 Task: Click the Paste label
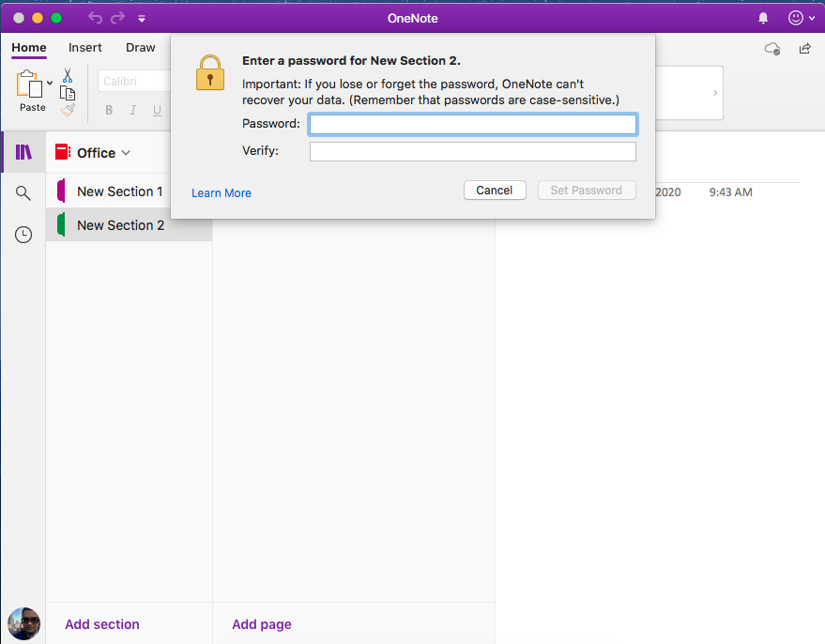pos(33,107)
